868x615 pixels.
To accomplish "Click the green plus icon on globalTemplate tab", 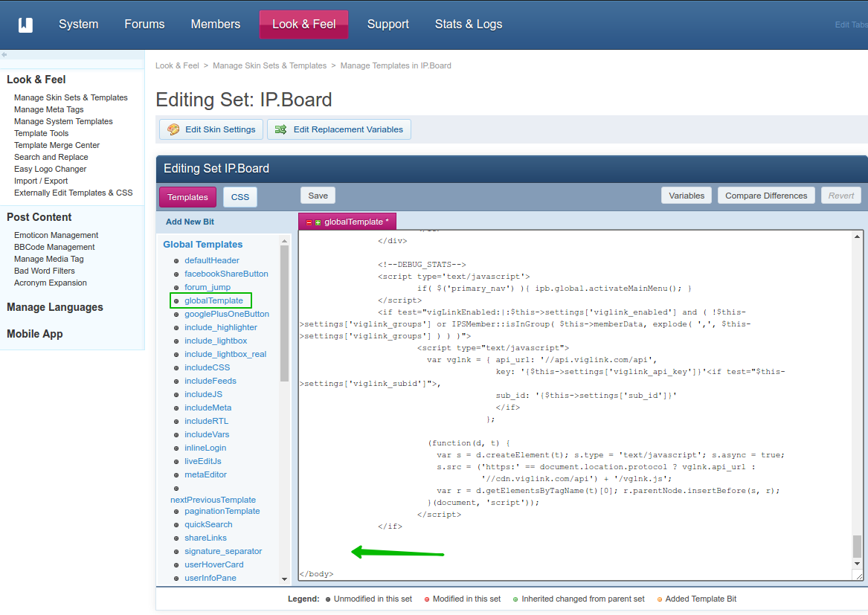I will (318, 222).
